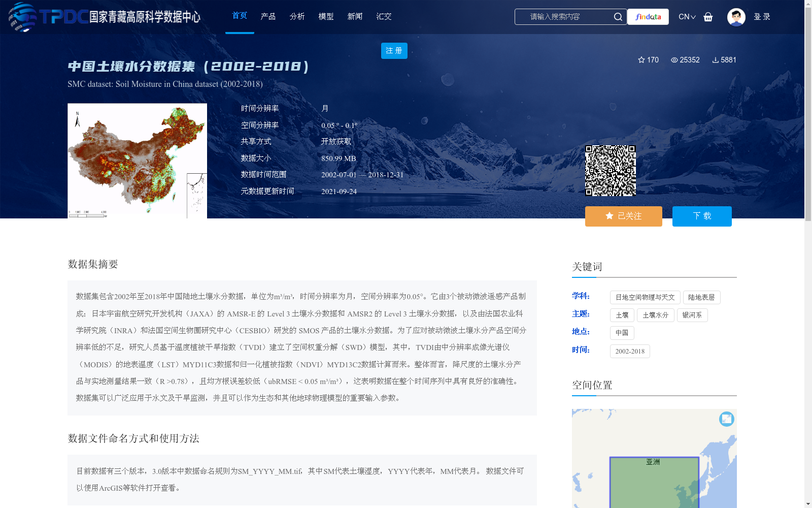The image size is (812, 508).
Task: Click the spatial location map region 亚洲
Action: coord(654,483)
